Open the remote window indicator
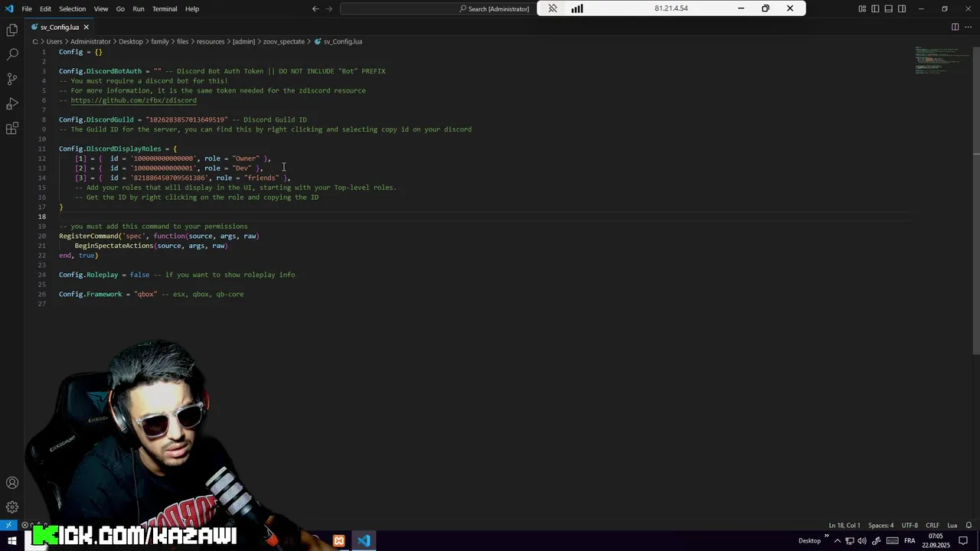The height and width of the screenshot is (551, 980). (8, 525)
